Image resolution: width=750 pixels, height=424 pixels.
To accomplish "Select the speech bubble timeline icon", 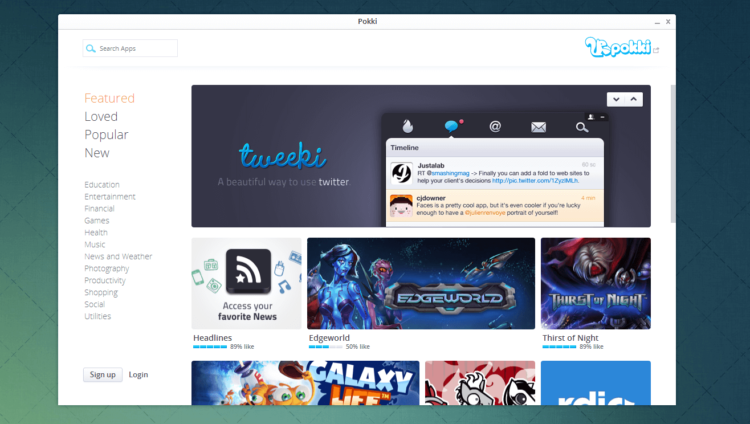I will [x=451, y=126].
